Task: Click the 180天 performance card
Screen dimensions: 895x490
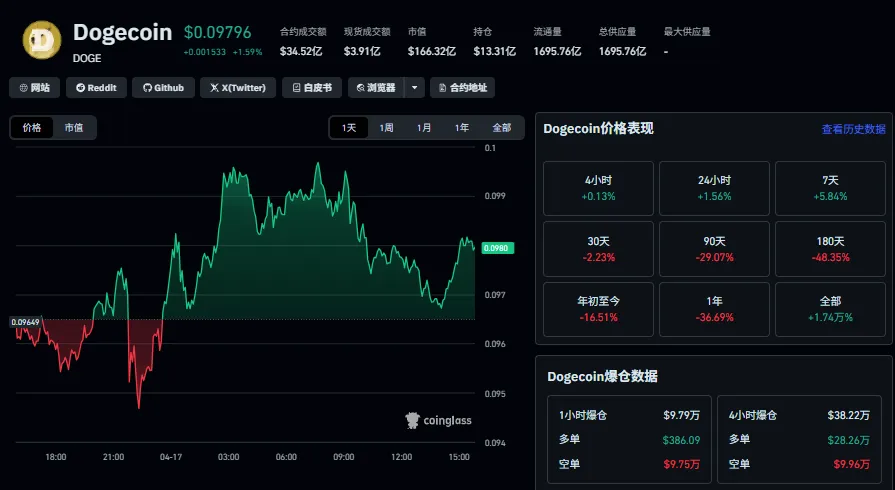Action: point(831,249)
